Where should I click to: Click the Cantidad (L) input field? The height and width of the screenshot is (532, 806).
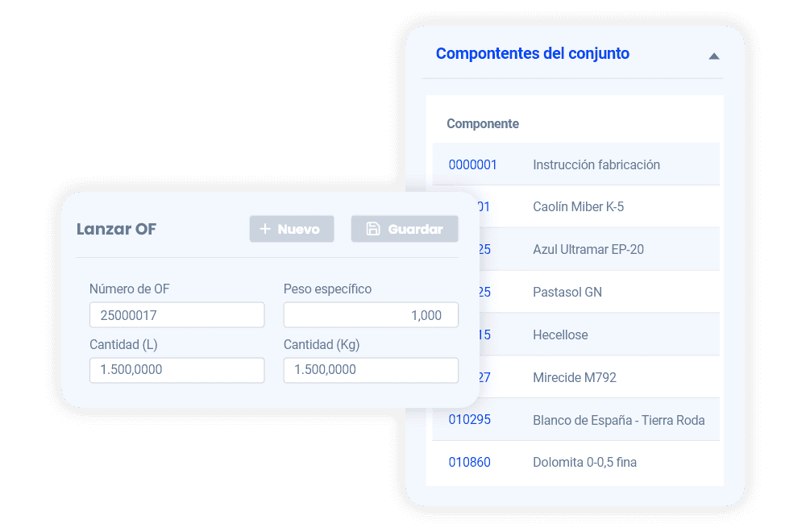coord(177,370)
